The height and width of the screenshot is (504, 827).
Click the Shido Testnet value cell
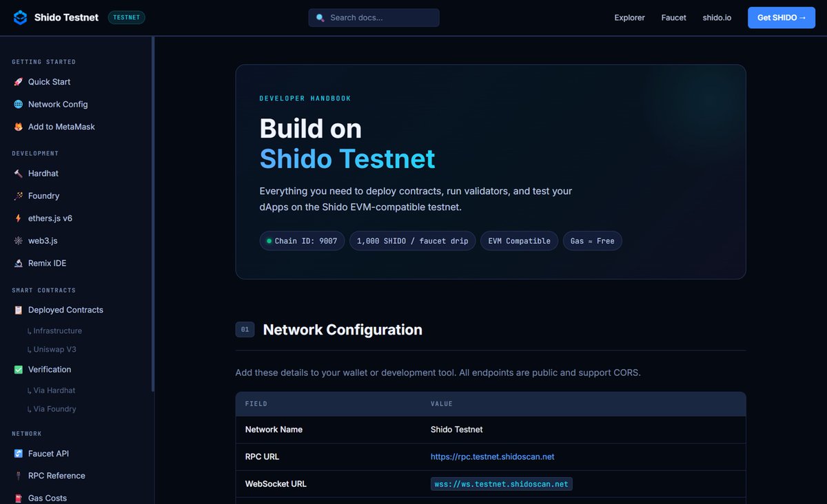pos(456,430)
